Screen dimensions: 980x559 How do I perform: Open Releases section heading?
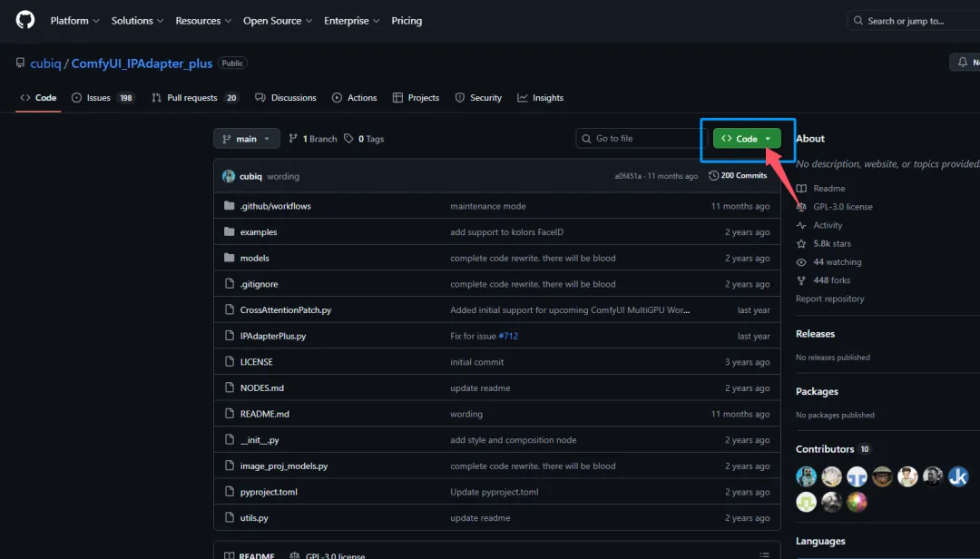click(x=815, y=334)
